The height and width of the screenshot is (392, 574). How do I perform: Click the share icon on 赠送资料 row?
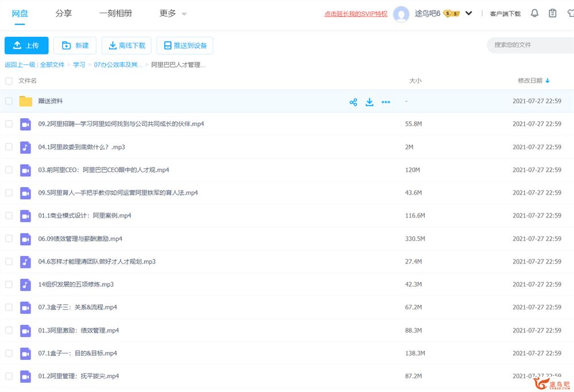pyautogui.click(x=353, y=102)
